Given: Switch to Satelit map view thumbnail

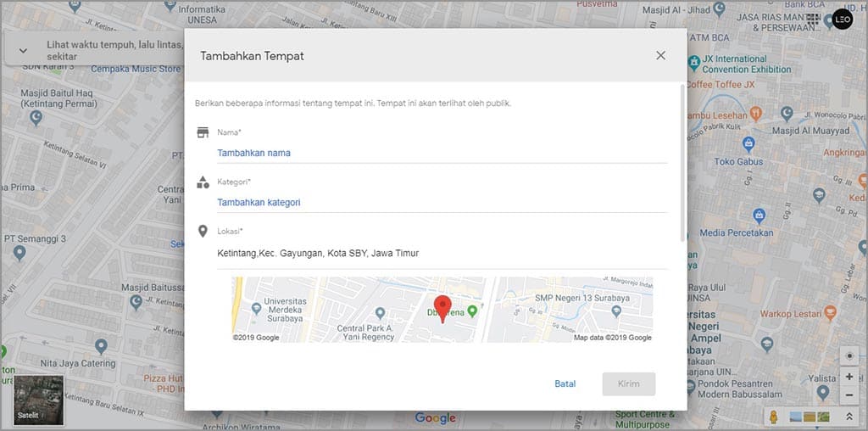Looking at the screenshot, I should tap(39, 400).
